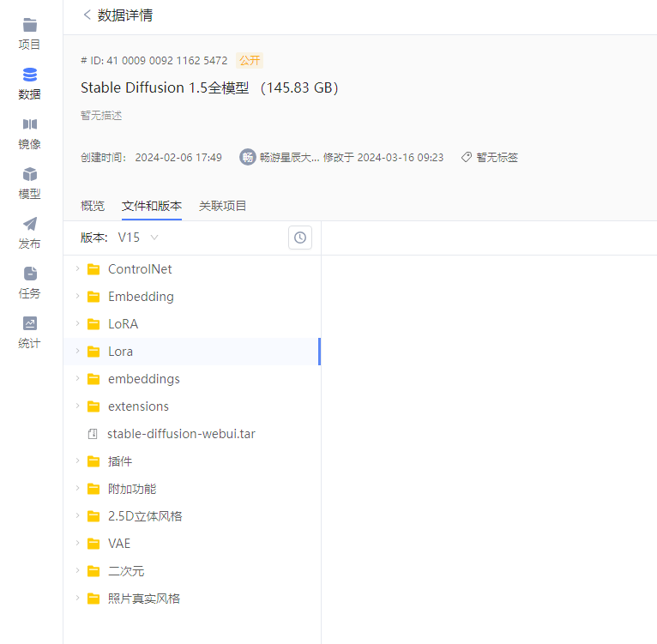Expand the 二次元 folder chevron
The width and height of the screenshot is (657, 644).
77,570
